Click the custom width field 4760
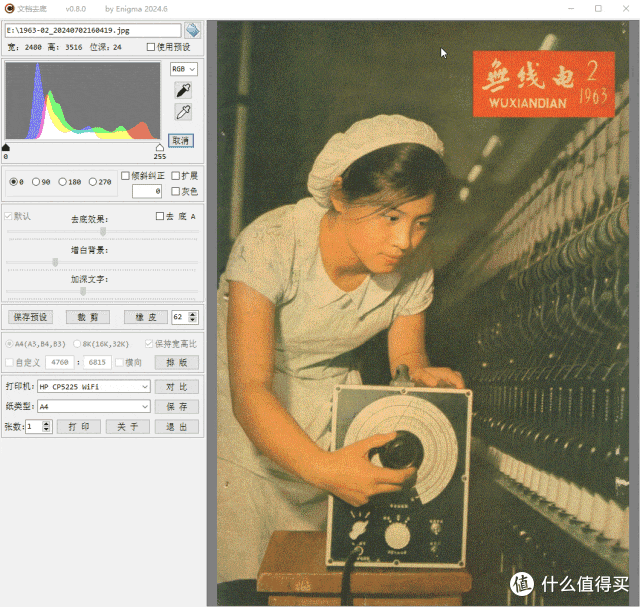 [x=60, y=362]
